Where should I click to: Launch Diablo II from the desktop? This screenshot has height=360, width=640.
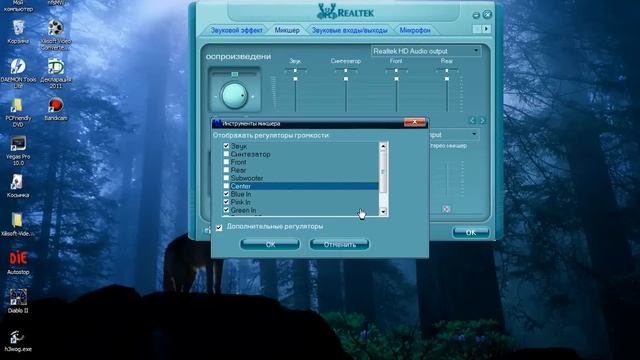pos(18,301)
